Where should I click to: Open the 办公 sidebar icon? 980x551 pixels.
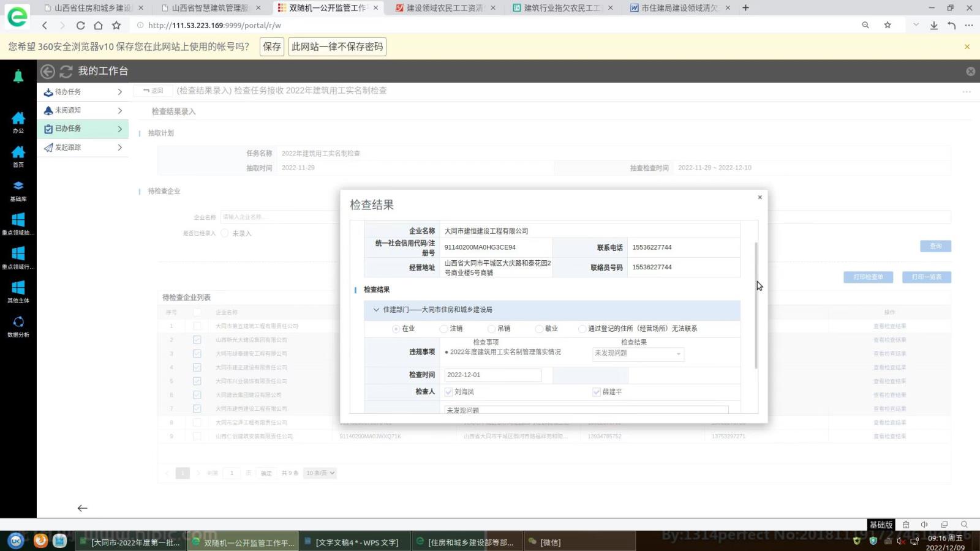18,122
